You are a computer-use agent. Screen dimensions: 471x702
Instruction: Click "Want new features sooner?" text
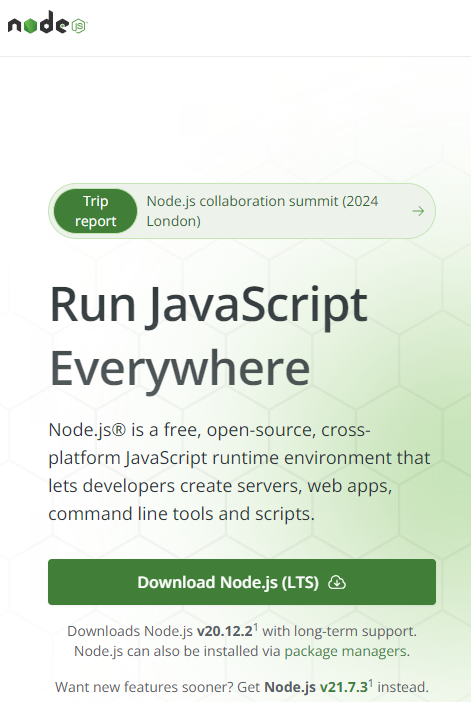144,687
